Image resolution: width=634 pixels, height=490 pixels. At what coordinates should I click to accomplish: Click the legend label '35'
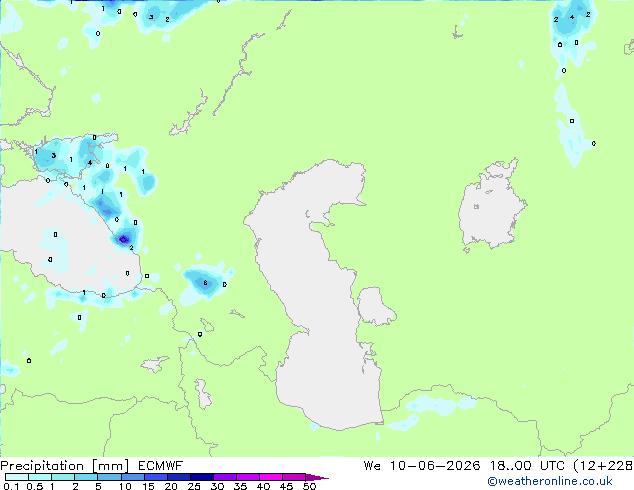(x=240, y=486)
